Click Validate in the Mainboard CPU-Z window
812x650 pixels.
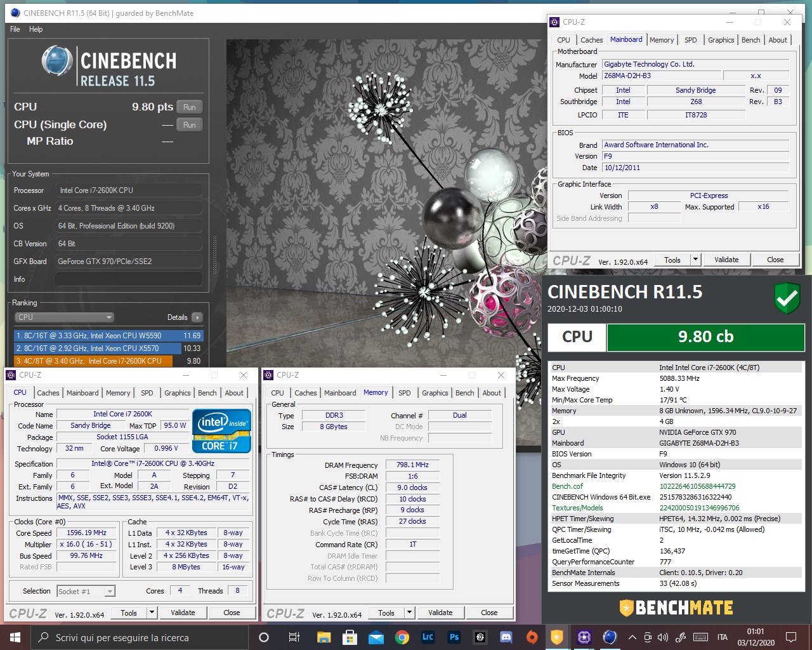point(726,260)
